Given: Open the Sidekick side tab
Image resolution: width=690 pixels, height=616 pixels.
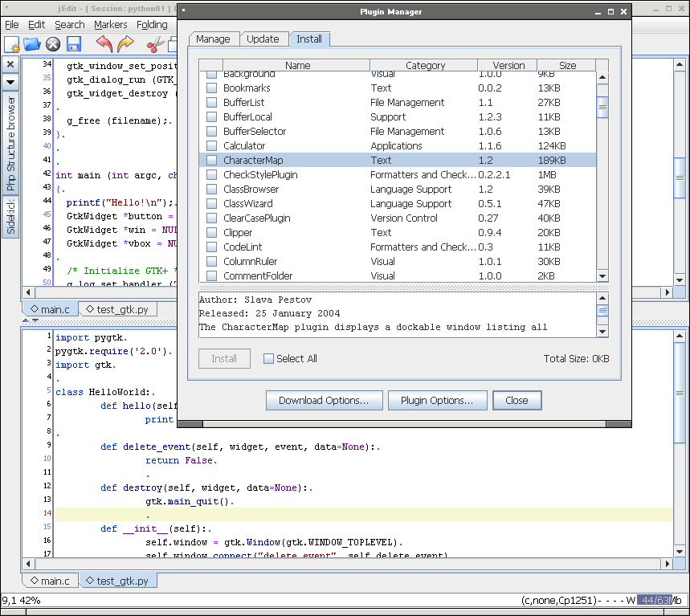Looking at the screenshot, I should (x=10, y=217).
